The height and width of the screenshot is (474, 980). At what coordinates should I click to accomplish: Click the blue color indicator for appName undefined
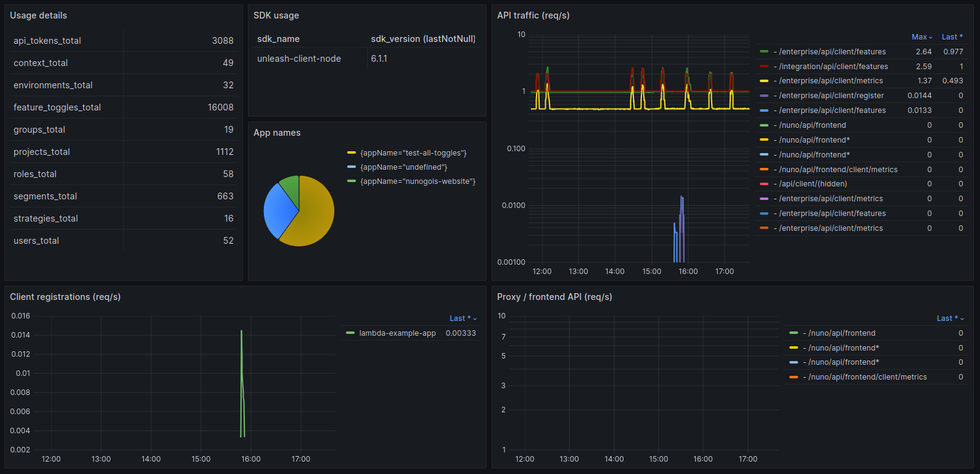point(352,167)
